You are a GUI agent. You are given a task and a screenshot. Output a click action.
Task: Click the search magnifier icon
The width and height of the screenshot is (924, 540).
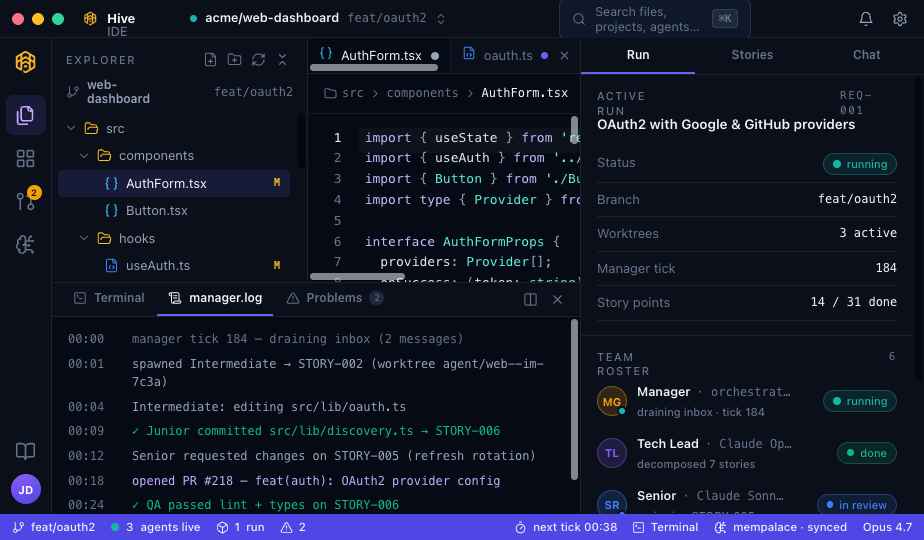click(x=579, y=19)
